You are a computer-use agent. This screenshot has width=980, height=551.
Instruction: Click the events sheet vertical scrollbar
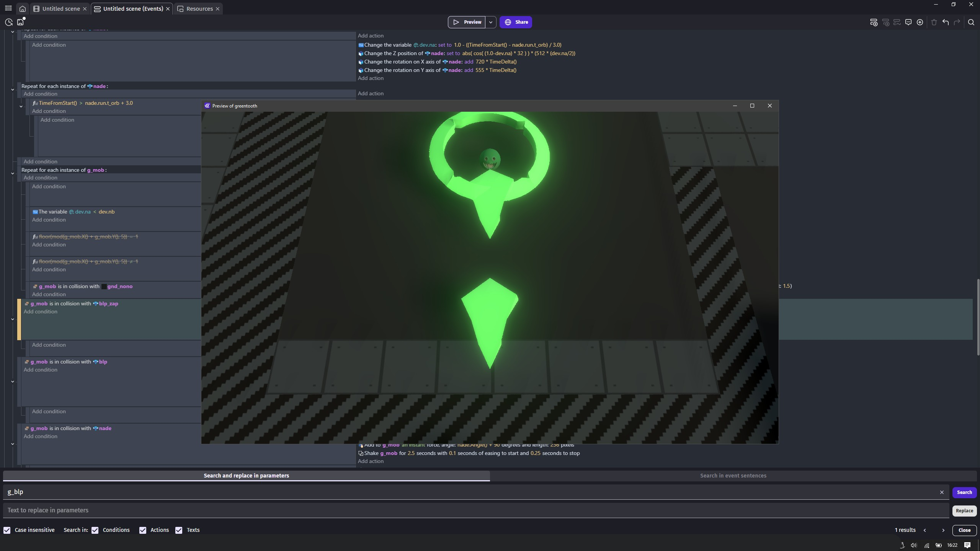click(978, 318)
